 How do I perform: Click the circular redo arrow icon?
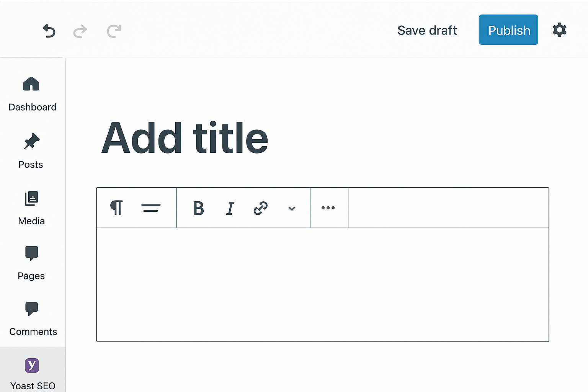114,31
